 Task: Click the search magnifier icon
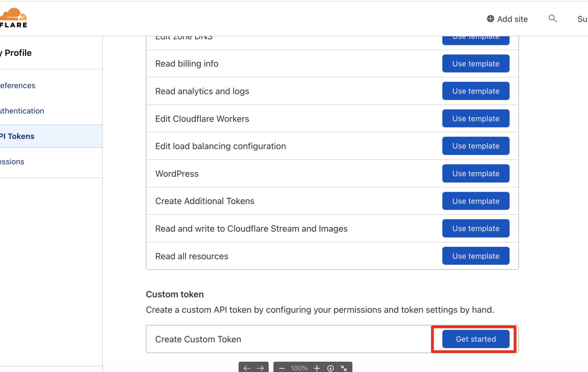(x=553, y=19)
